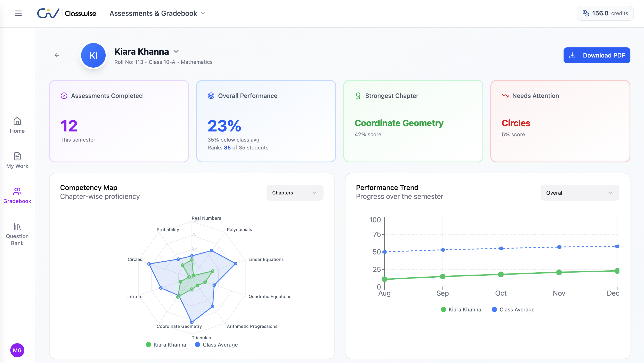The image size is (644, 363).
Task: Toggle Class Average legend in Competency Map
Action: (216, 345)
